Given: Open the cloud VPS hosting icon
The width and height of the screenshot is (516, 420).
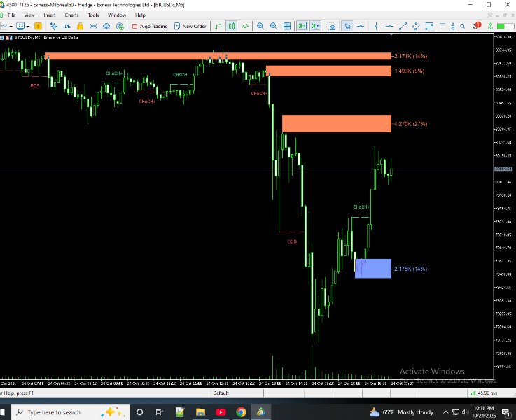Looking at the screenshot, I should (106, 27).
